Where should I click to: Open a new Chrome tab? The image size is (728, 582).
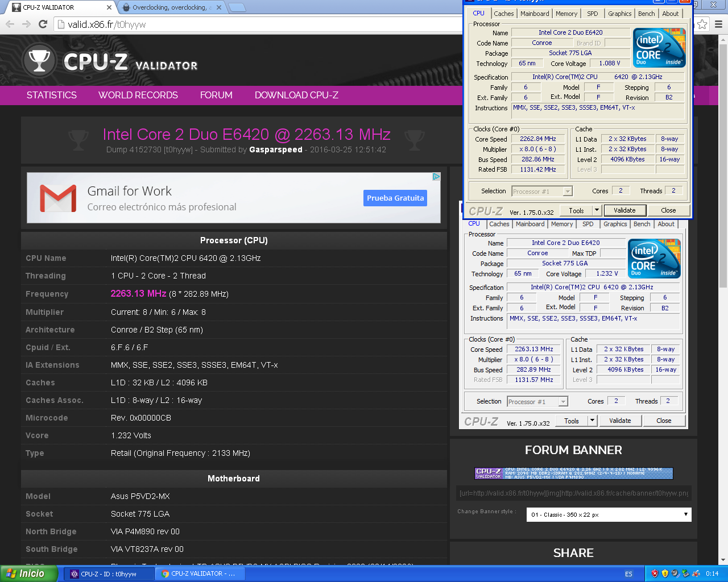pos(237,7)
